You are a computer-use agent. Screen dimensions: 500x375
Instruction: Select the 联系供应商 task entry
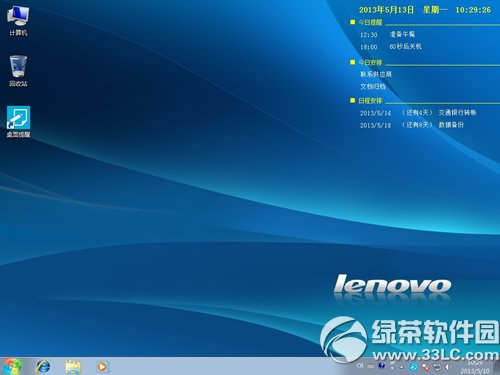point(376,74)
